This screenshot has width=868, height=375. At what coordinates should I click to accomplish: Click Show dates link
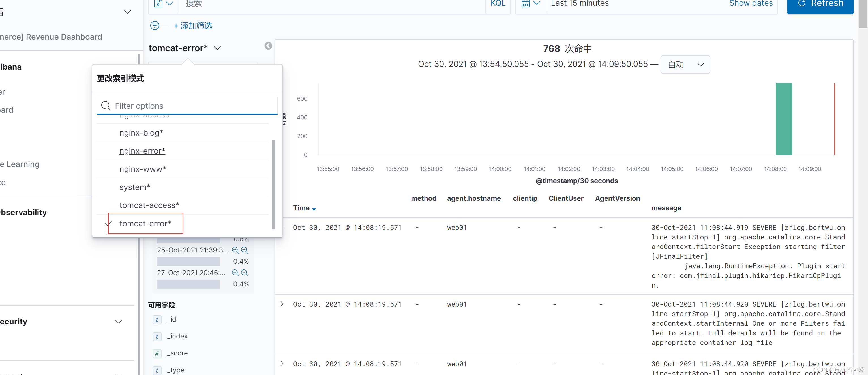[751, 3]
